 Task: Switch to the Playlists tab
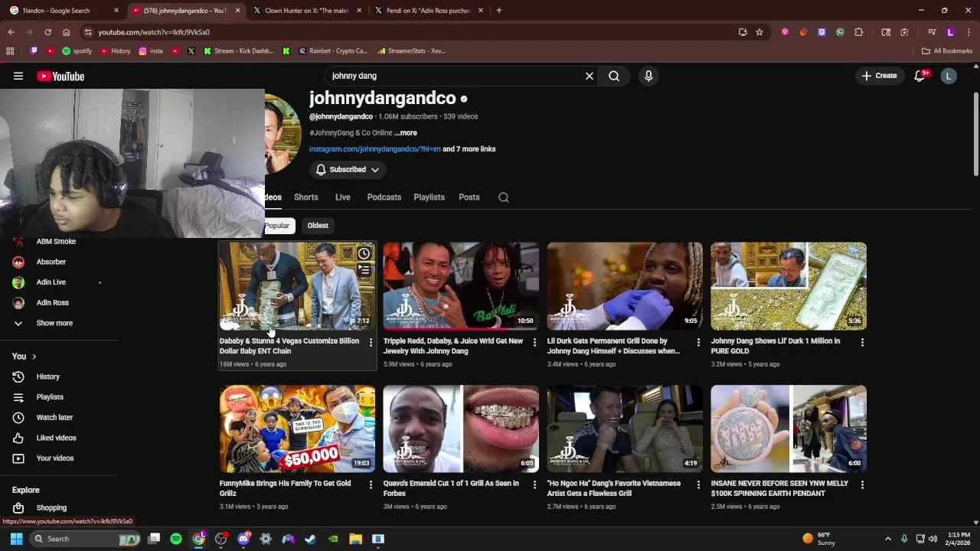coord(429,197)
